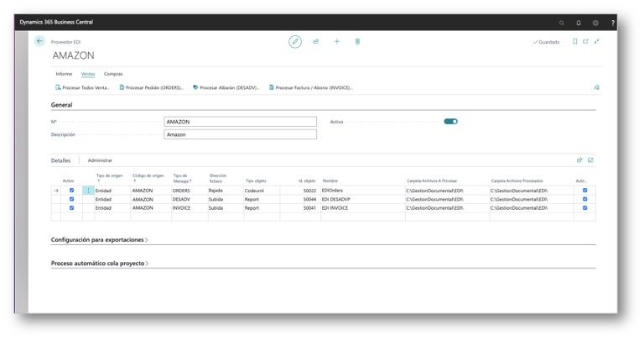Click the Nº input field with AMAZON

[241, 122]
